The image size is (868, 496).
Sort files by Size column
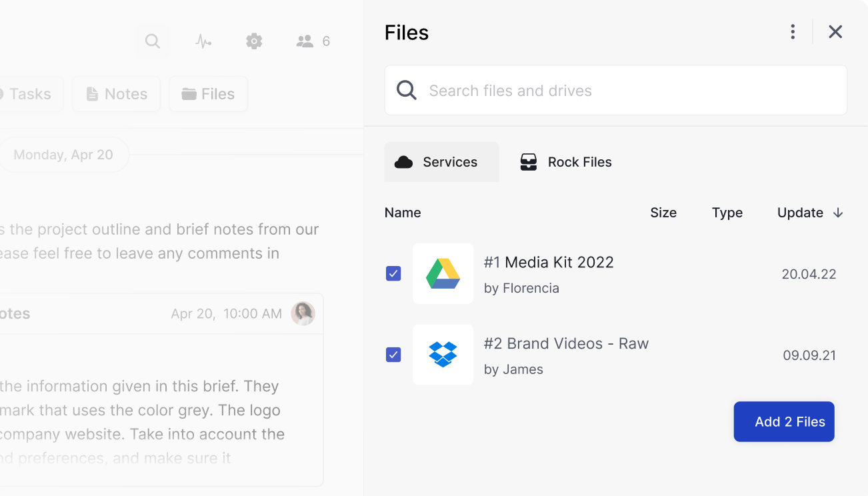pos(663,213)
